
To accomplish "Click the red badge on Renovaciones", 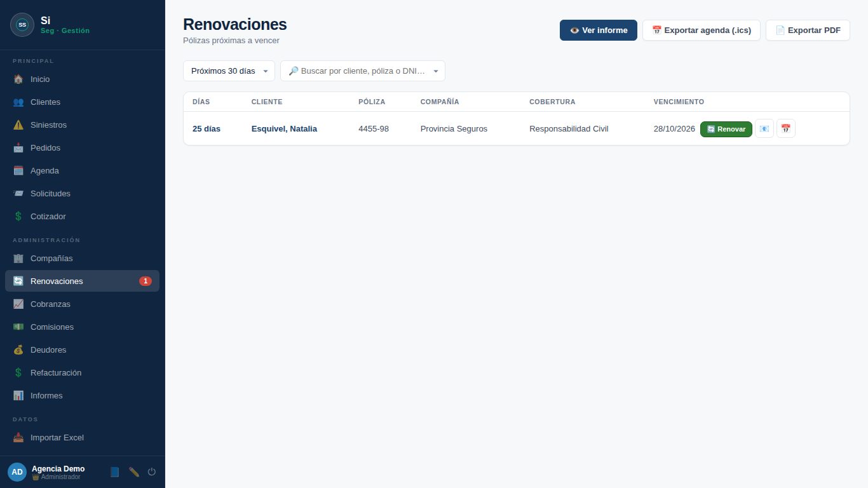I will coord(146,281).
